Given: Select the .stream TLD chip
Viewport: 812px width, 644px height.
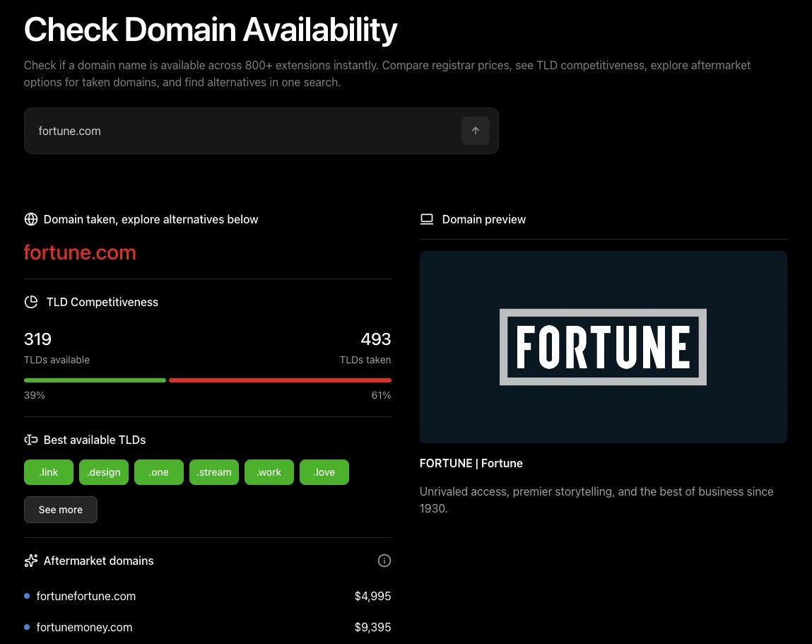Looking at the screenshot, I should click(x=214, y=472).
